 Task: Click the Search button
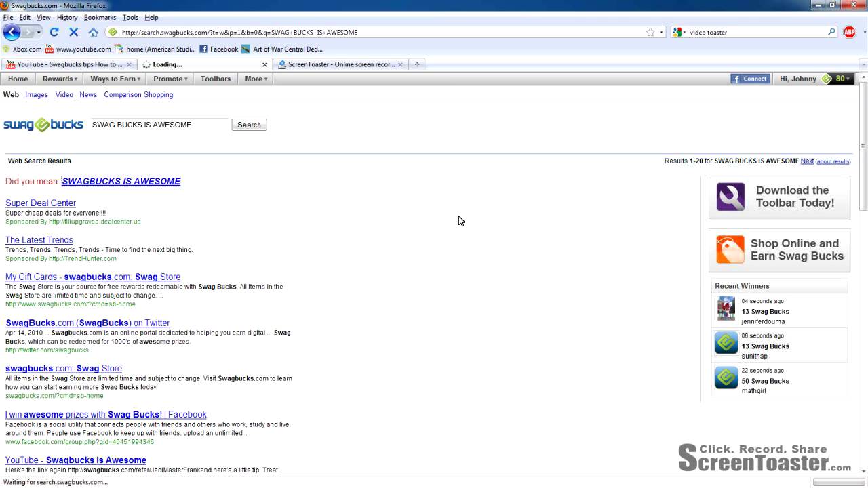[x=249, y=125]
